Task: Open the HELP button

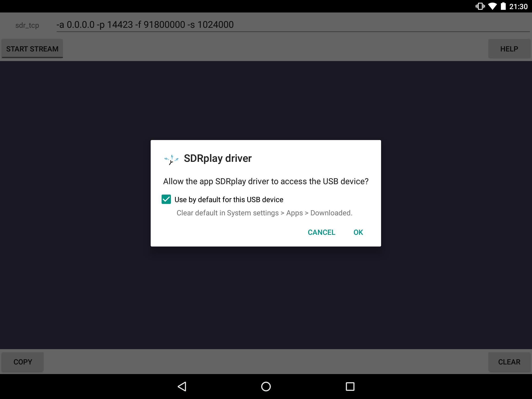Action: (x=509, y=49)
